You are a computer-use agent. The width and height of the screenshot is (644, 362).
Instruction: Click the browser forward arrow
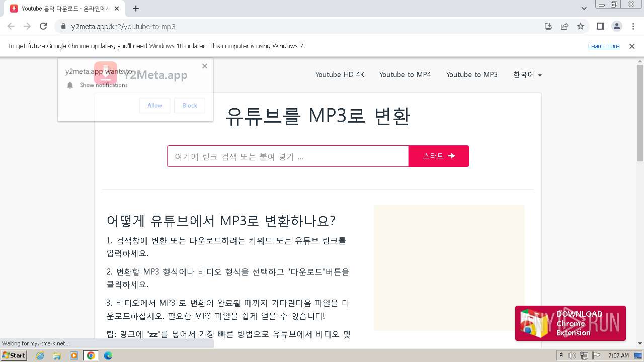(x=27, y=26)
